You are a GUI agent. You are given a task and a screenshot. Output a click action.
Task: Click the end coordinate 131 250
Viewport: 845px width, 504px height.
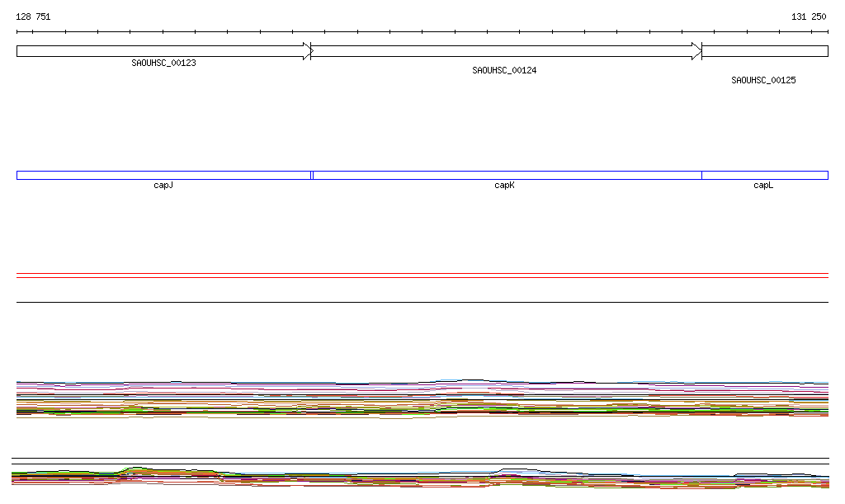pyautogui.click(x=808, y=16)
